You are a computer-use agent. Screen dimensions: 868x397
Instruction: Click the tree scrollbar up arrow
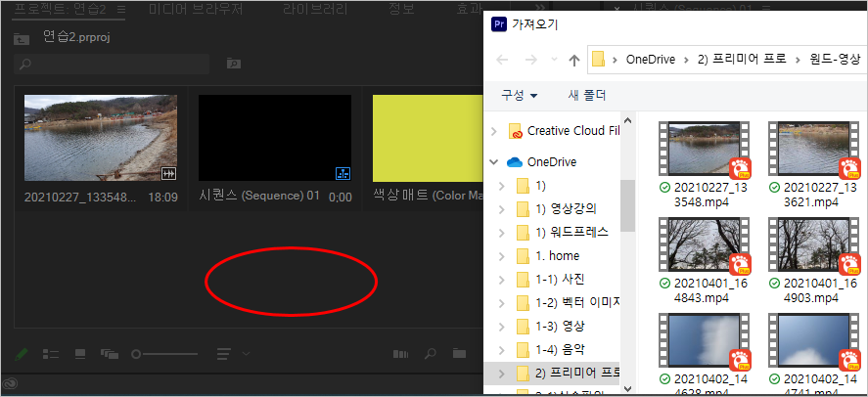pyautogui.click(x=627, y=119)
